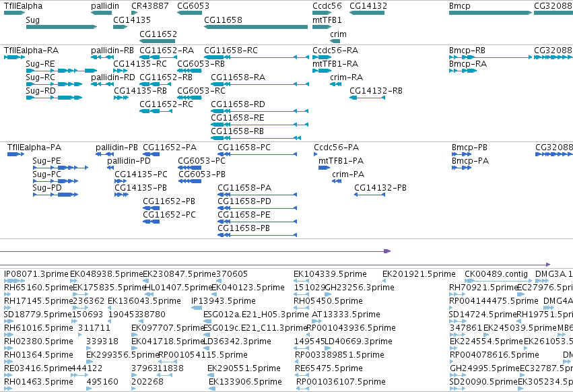Viewport: 573px width, 392px height.
Task: Click the CG11658-PB protein feature
Action: pyautogui.click(x=257, y=235)
